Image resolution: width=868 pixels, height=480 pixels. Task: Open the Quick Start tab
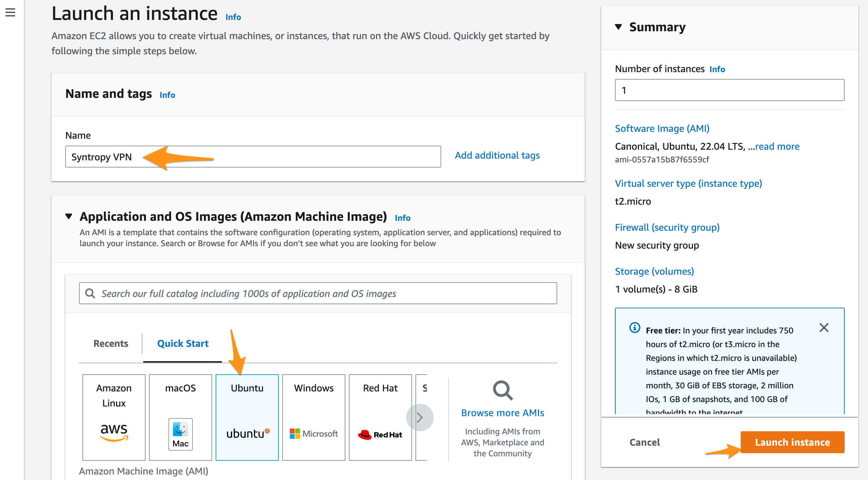pos(183,343)
